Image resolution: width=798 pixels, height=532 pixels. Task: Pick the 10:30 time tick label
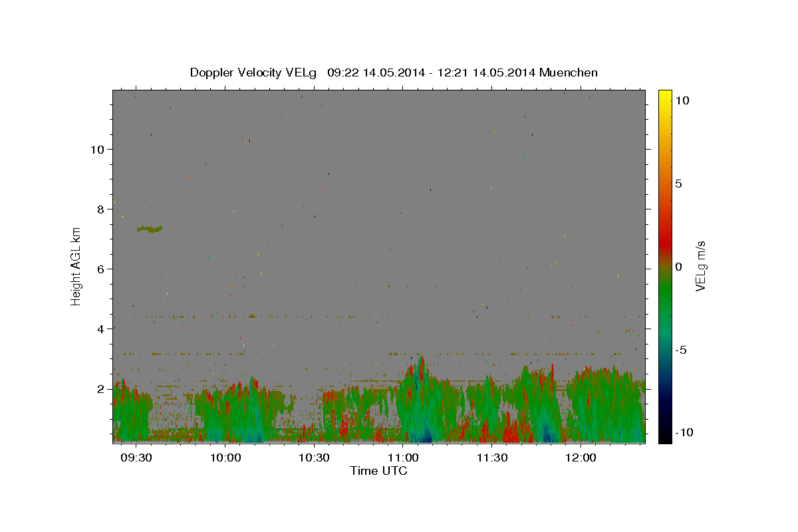314,458
